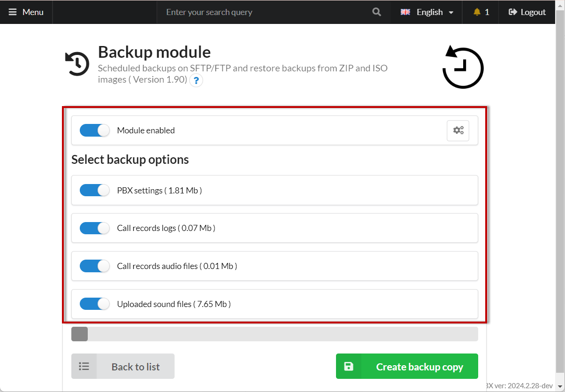Toggle PBX settings backup option
This screenshot has height=392, width=565.
94,190
